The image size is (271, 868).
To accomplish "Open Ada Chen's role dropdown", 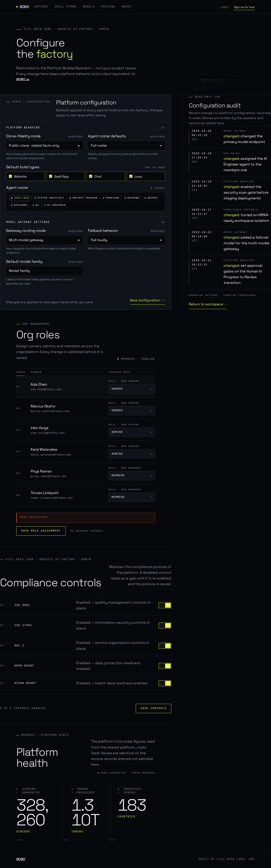I will click(132, 389).
